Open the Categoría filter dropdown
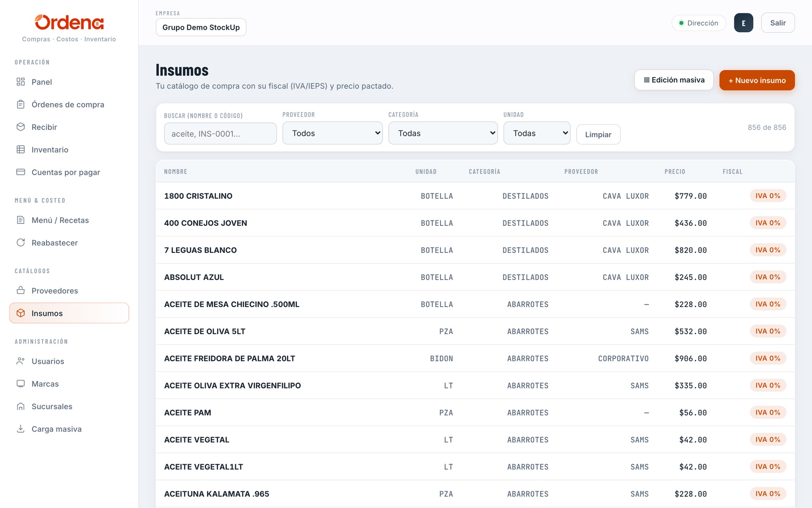This screenshot has height=508, width=812. click(x=443, y=133)
